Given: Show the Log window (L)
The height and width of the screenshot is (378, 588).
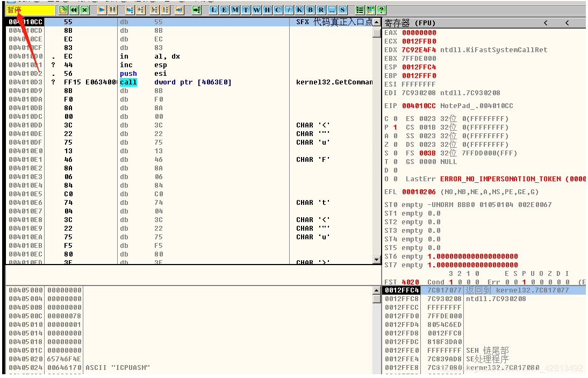Looking at the screenshot, I should (213, 10).
